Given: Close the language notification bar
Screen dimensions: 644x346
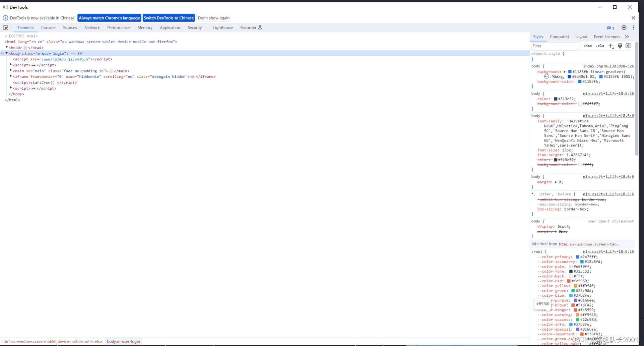Looking at the screenshot, I should point(633,18).
